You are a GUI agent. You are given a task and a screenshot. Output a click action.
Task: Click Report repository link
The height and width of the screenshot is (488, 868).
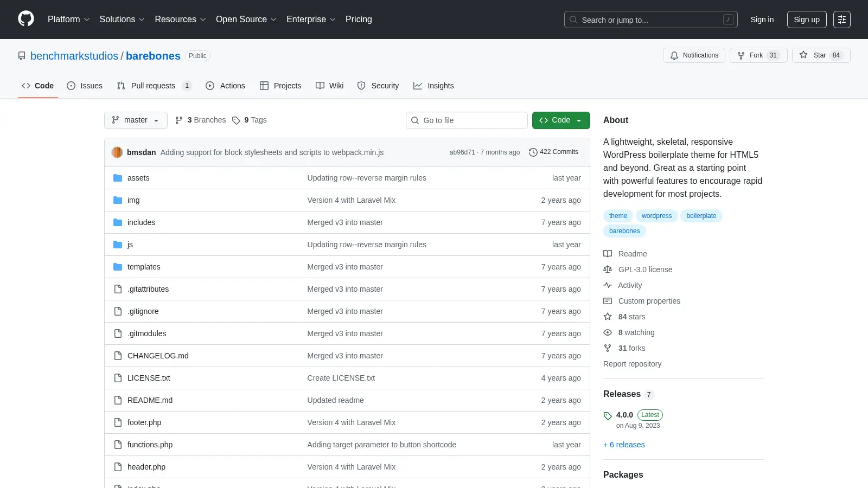click(x=632, y=364)
